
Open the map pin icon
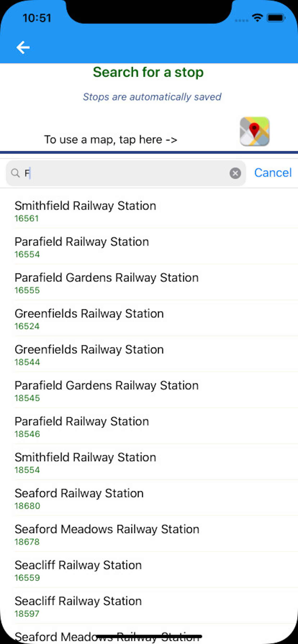[254, 131]
